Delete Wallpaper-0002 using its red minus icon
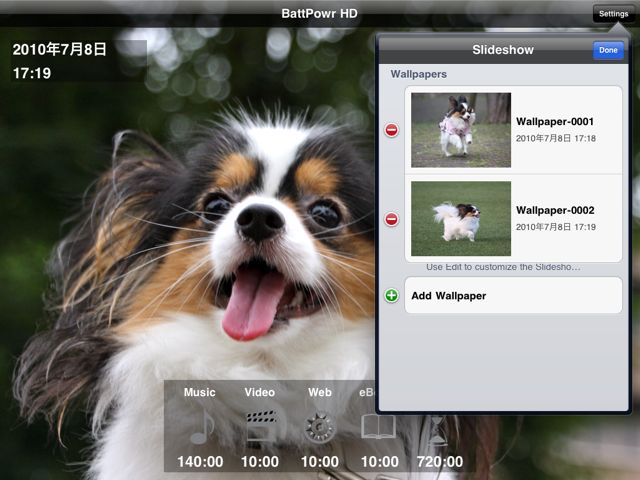The height and width of the screenshot is (480, 640). click(391, 219)
